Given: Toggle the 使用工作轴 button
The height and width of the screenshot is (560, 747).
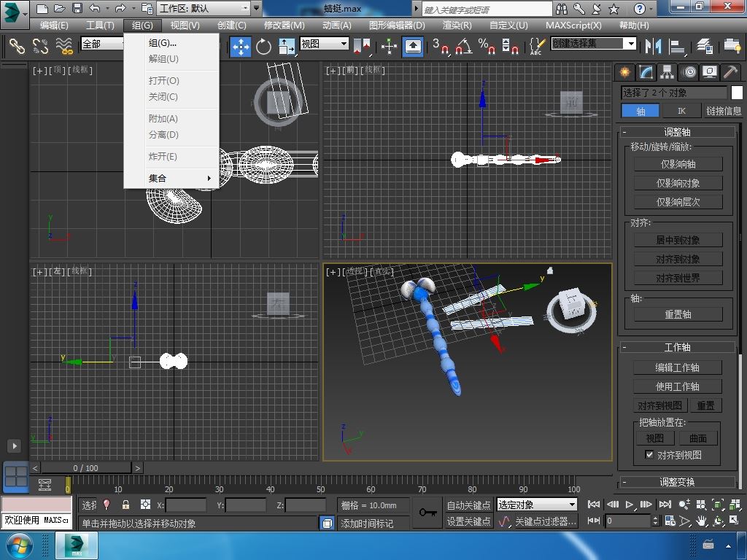Looking at the screenshot, I should [677, 386].
